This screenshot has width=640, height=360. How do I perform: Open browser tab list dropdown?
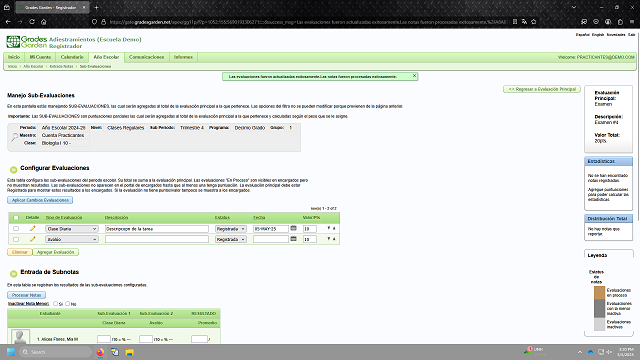point(574,7)
